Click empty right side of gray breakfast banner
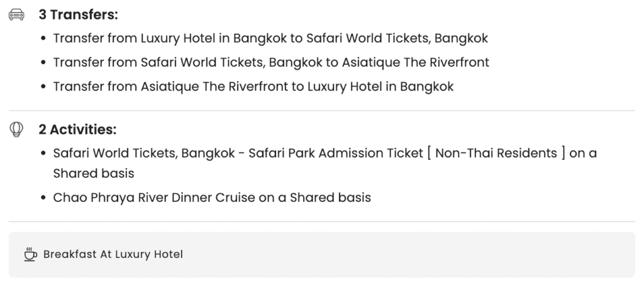This screenshot has width=644, height=283. coord(503,255)
